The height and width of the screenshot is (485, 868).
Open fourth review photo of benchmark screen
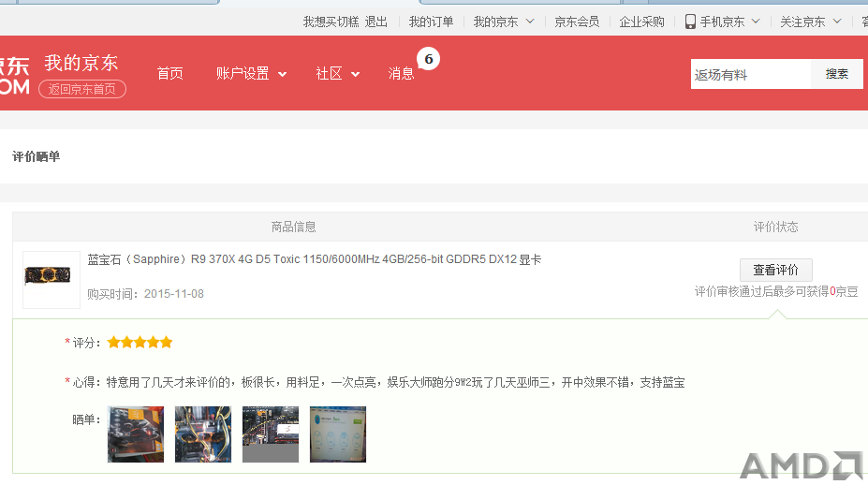pos(338,434)
